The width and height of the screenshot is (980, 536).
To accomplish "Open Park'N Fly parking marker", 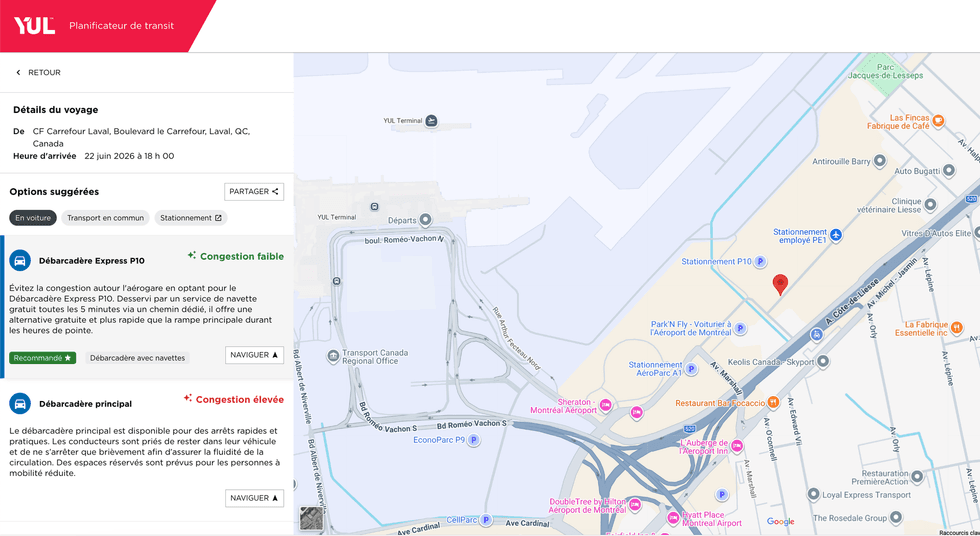I will point(740,329).
